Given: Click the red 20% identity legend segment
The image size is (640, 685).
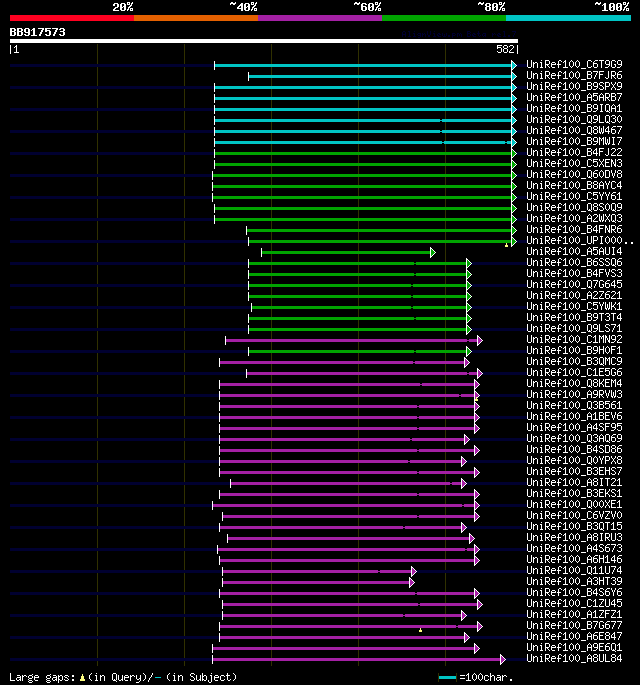Looking at the screenshot, I should (72, 18).
